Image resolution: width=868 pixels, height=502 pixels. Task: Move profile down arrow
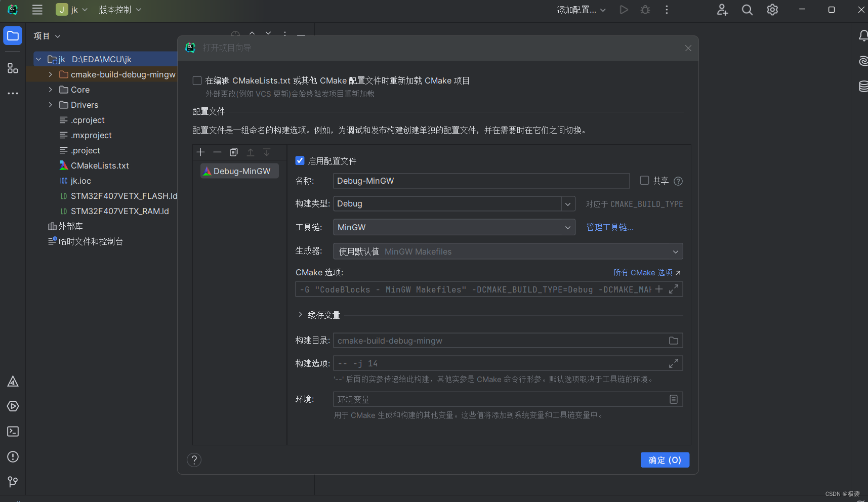[267, 152]
